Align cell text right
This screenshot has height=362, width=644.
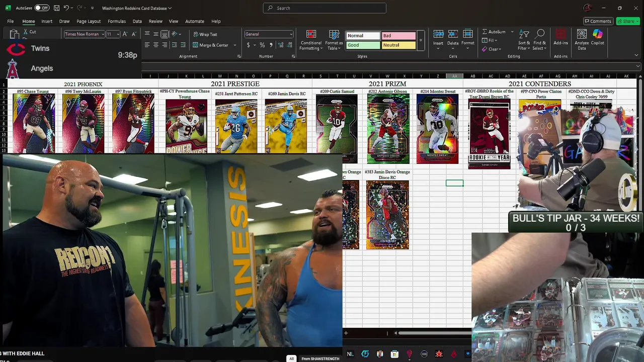[165, 45]
